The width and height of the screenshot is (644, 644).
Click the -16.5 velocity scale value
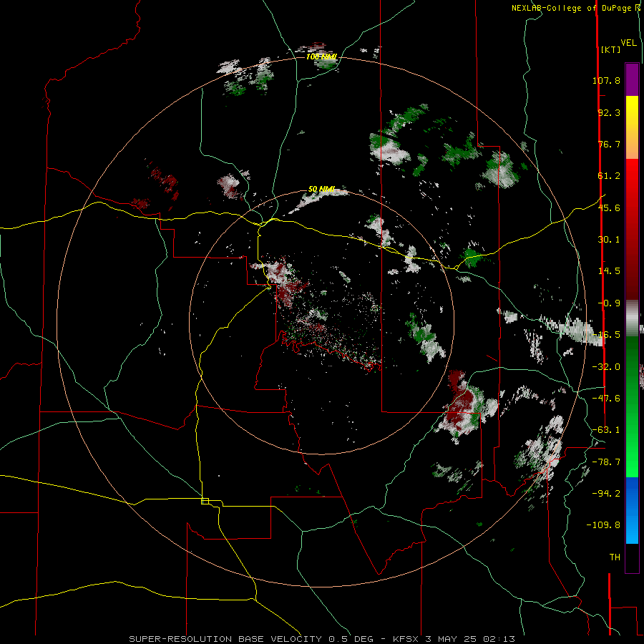[606, 335]
